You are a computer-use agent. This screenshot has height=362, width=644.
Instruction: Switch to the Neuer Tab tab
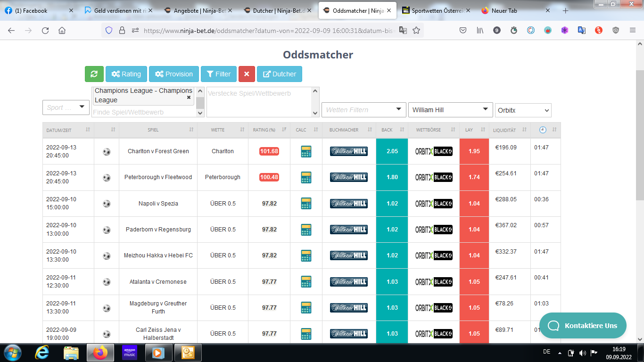tap(515, 10)
